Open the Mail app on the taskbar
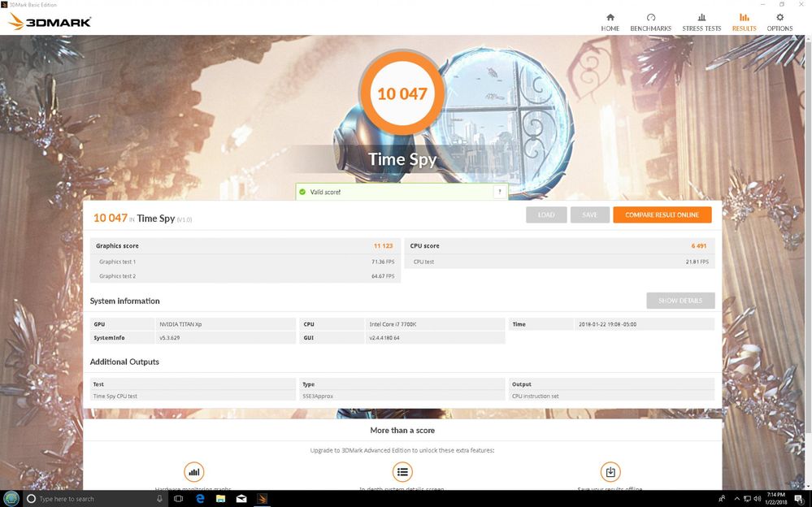Viewport: 812px width, 507px height. pyautogui.click(x=241, y=499)
